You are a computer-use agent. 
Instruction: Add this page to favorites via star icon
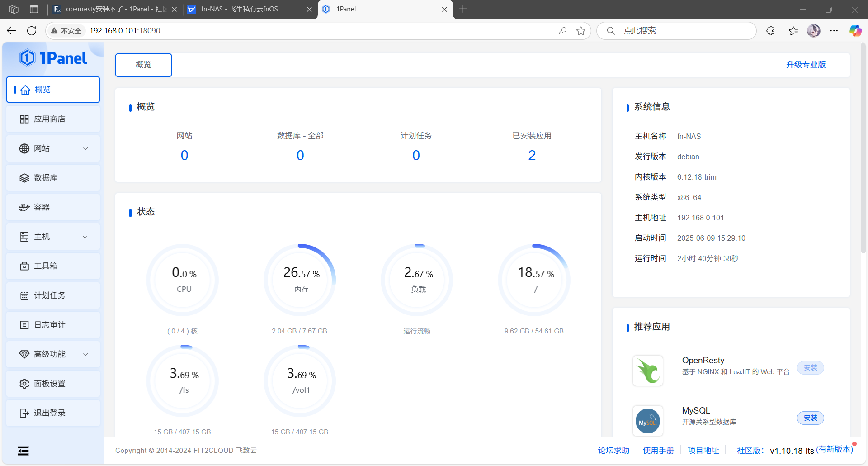click(x=581, y=31)
